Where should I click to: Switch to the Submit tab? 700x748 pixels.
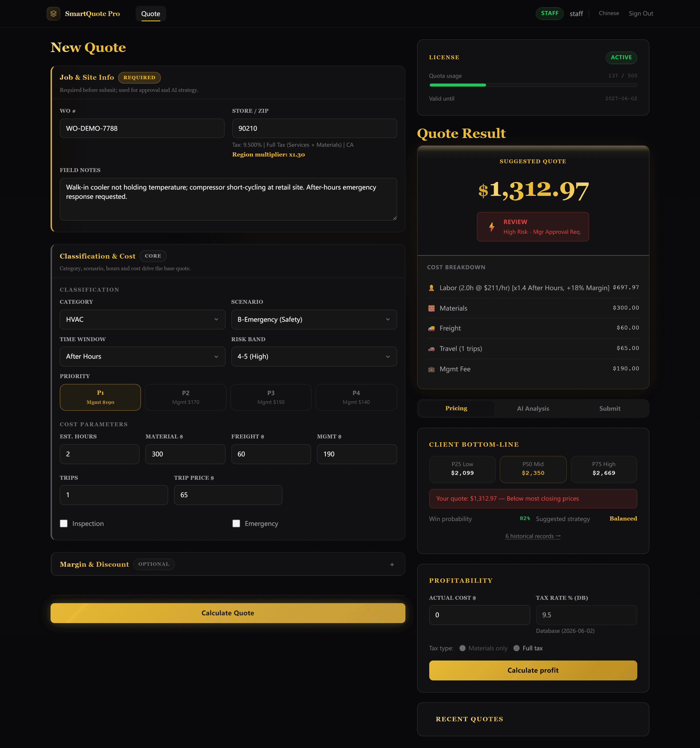610,408
